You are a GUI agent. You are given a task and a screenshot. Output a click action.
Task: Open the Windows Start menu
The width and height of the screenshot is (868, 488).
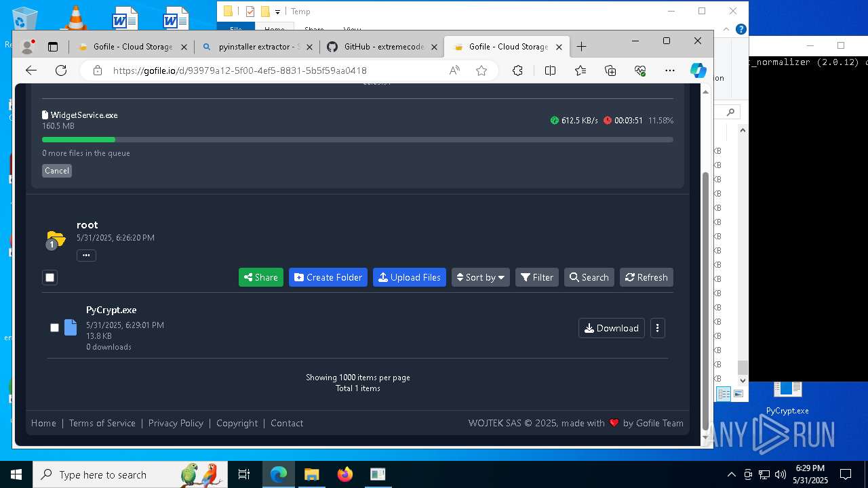[16, 474]
